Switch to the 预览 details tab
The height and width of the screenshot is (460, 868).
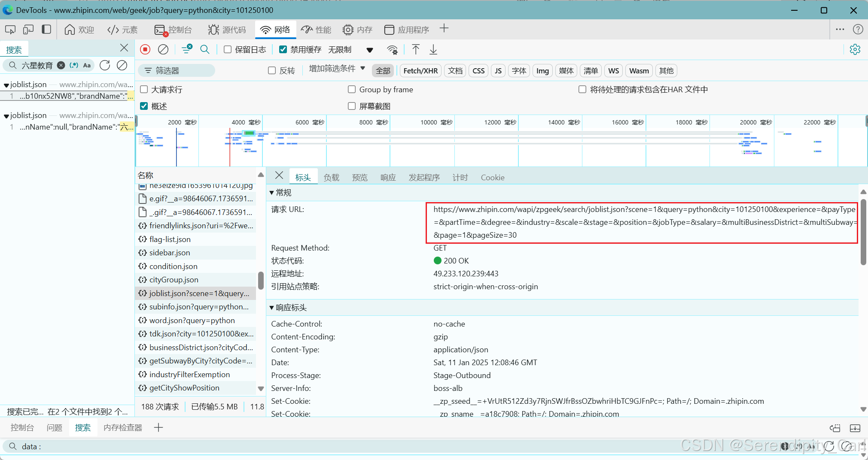pyautogui.click(x=359, y=177)
